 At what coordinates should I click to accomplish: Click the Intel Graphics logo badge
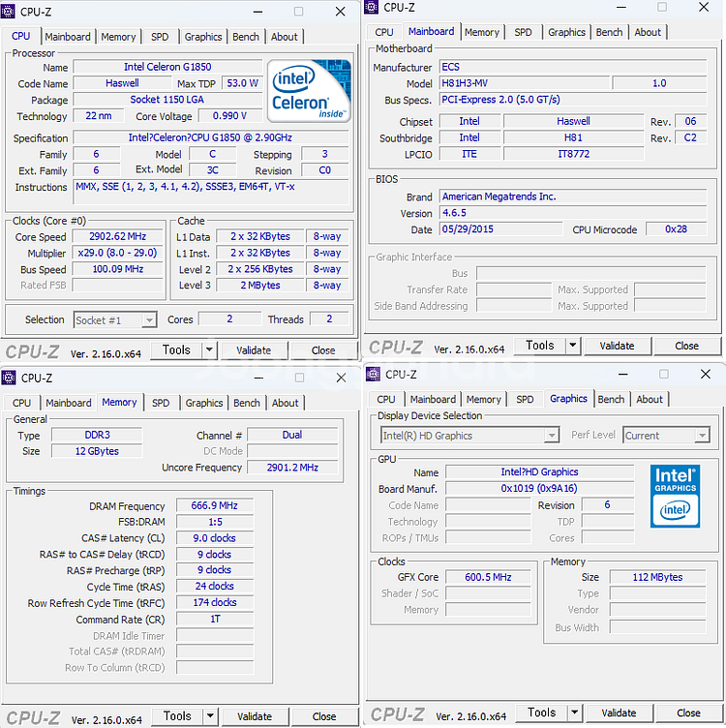[x=675, y=496]
